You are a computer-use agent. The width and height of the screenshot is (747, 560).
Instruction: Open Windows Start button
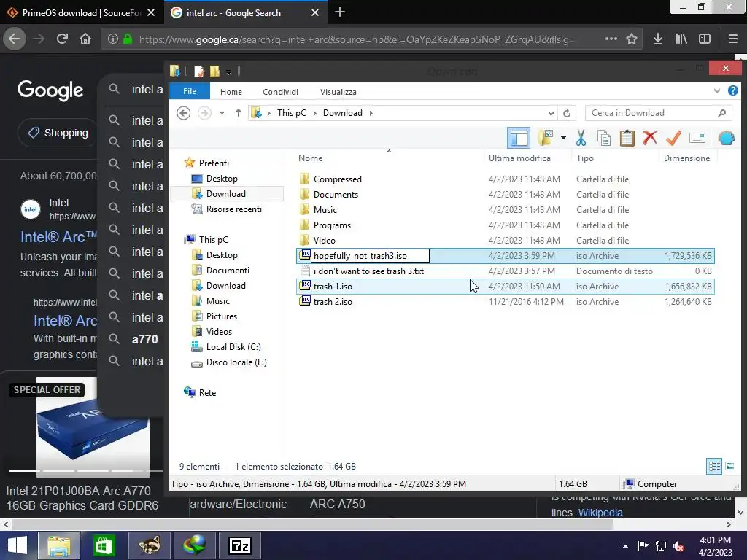pyautogui.click(x=18, y=545)
